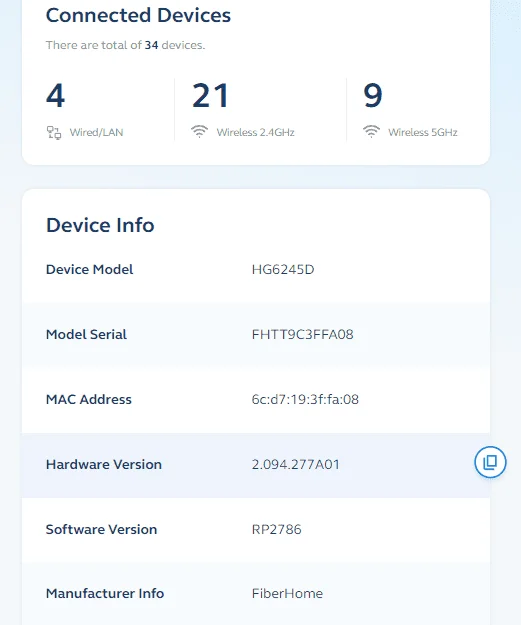Click the Wireless 2.4GHz label
This screenshot has width=521, height=625.
click(256, 132)
